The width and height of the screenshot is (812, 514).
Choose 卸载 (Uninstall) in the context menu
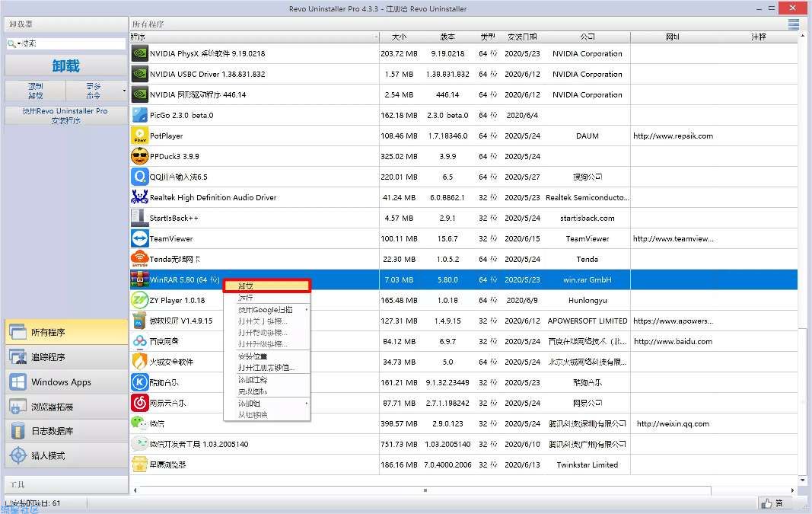tap(266, 286)
